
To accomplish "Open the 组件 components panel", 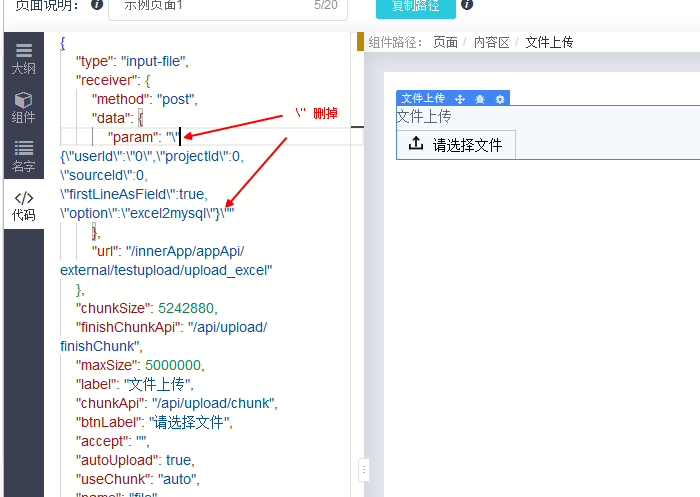I will 22,108.
